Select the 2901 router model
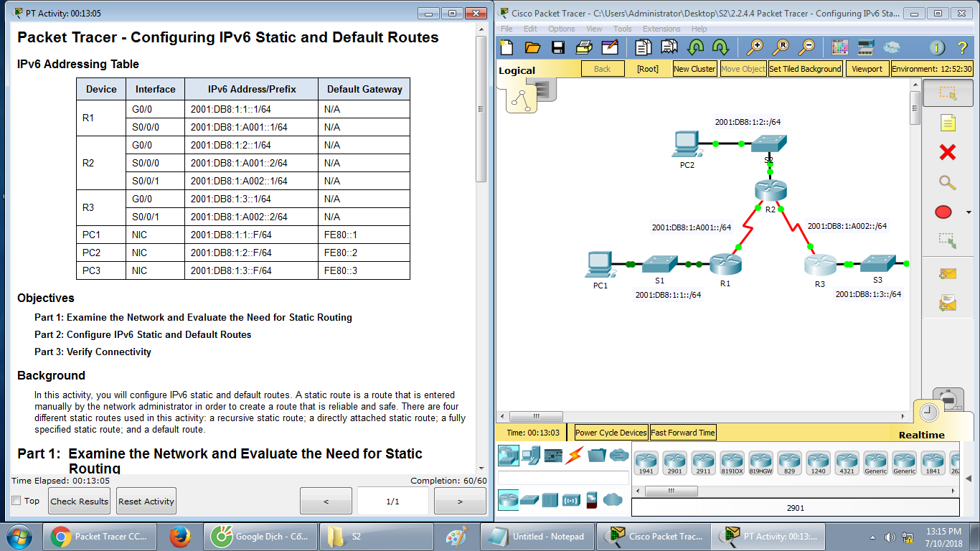The width and height of the screenshot is (980, 551). click(674, 463)
